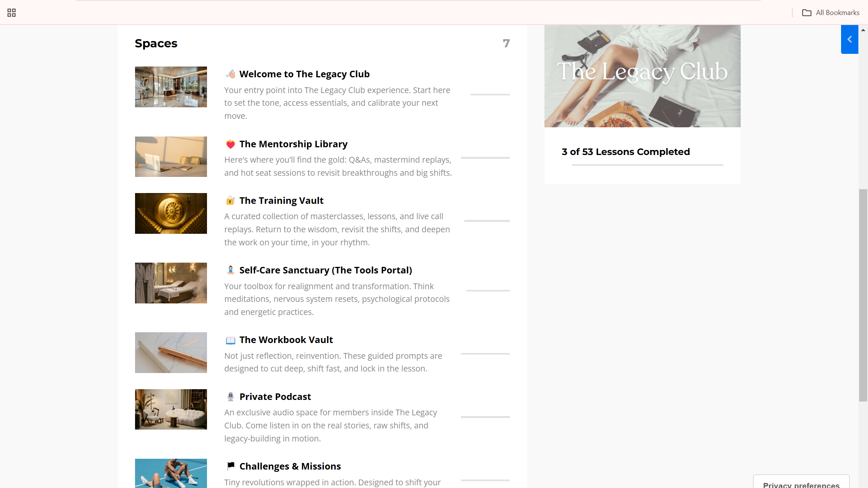The width and height of the screenshot is (868, 488).
Task: Click the heart icon by Mentorship Library
Action: click(x=230, y=144)
